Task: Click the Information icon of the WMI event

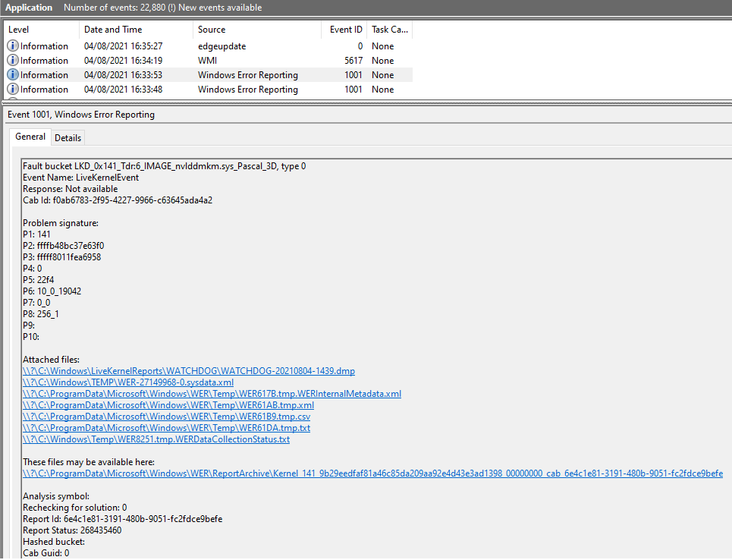Action: [x=13, y=60]
